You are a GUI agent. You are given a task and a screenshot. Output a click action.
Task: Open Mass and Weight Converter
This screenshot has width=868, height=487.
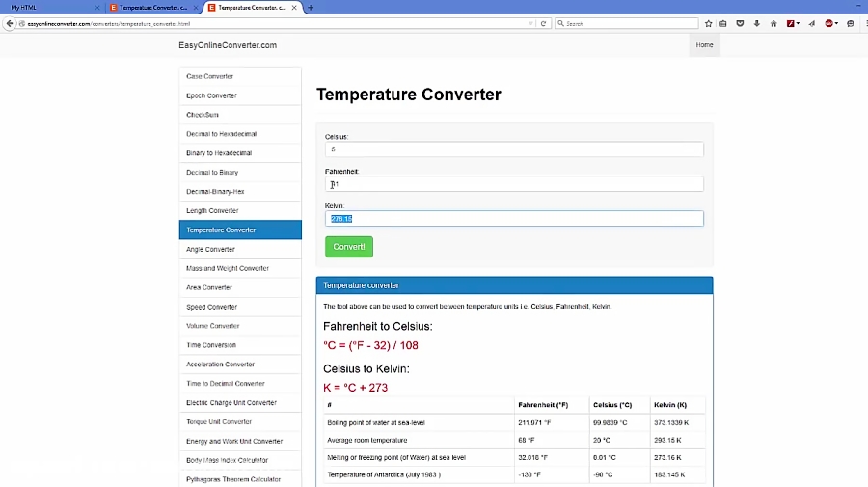(x=240, y=268)
